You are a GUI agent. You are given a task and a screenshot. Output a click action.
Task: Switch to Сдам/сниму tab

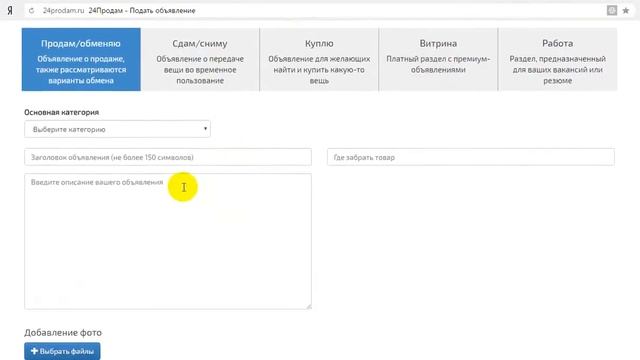click(200, 60)
